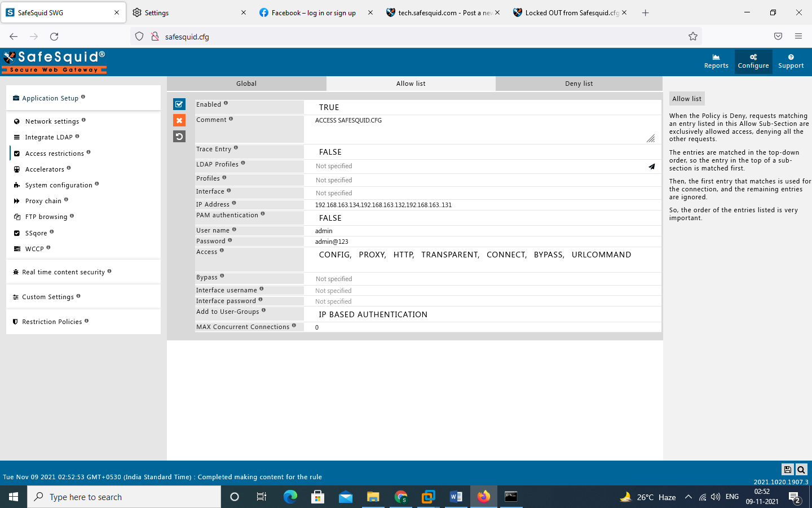This screenshot has height=508, width=812.
Task: Switch to Facebook browser tab
Action: pyautogui.click(x=314, y=12)
